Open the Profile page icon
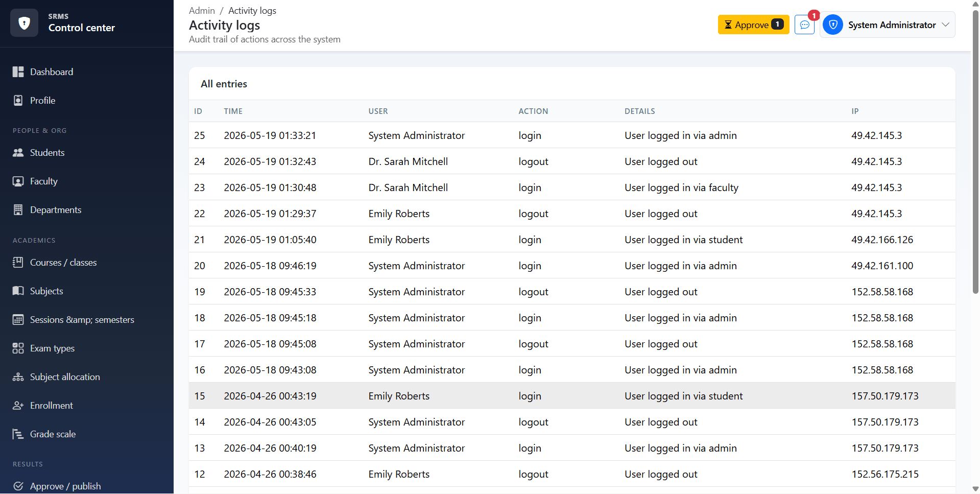 coord(18,101)
